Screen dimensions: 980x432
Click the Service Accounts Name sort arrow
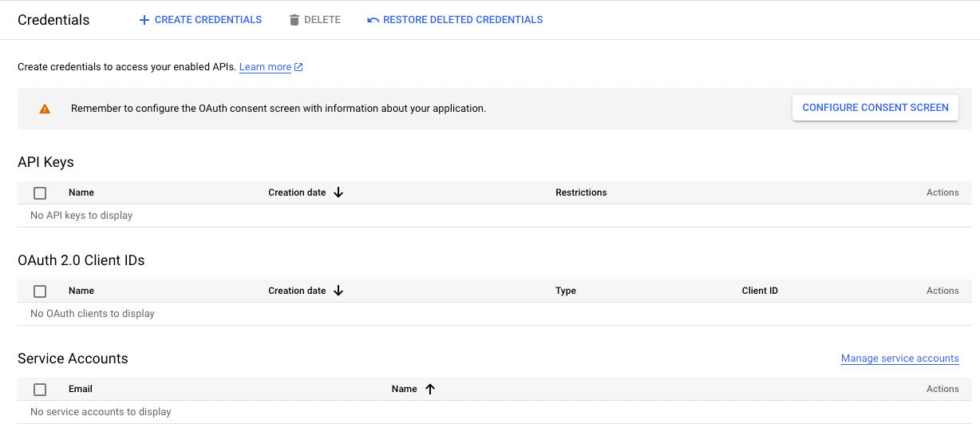click(x=430, y=389)
